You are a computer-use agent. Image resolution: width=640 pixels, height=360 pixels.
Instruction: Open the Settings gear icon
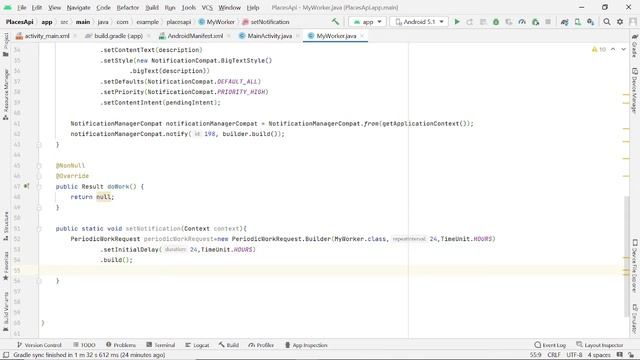(620, 22)
